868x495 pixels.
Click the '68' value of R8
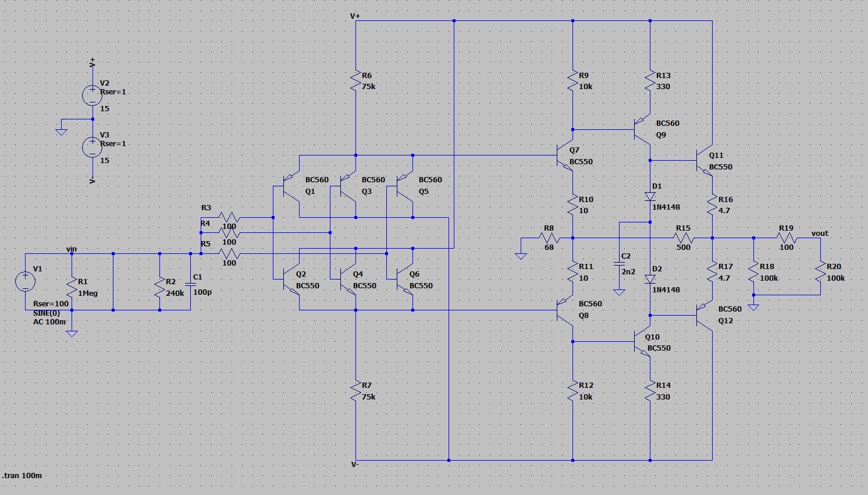pyautogui.click(x=549, y=247)
